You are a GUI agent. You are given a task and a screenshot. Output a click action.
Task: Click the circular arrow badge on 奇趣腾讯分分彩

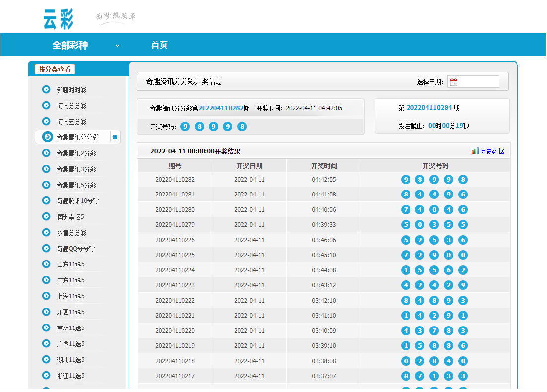[x=114, y=137]
